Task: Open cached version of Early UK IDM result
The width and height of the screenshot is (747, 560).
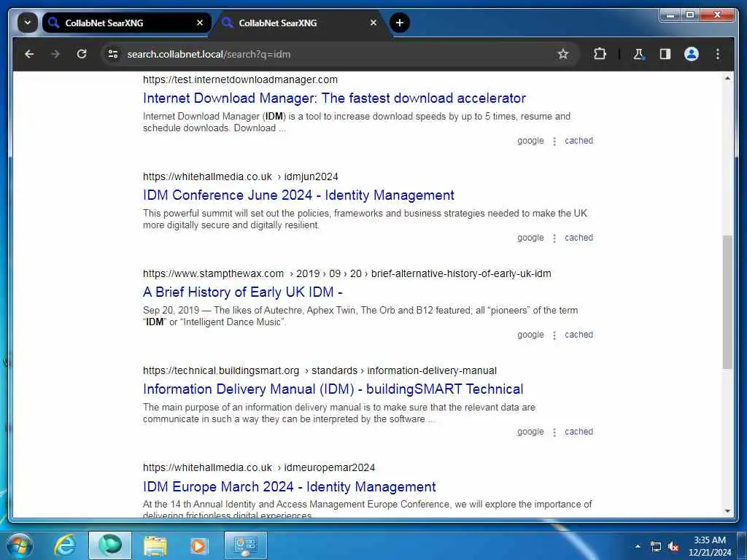Action: point(578,335)
